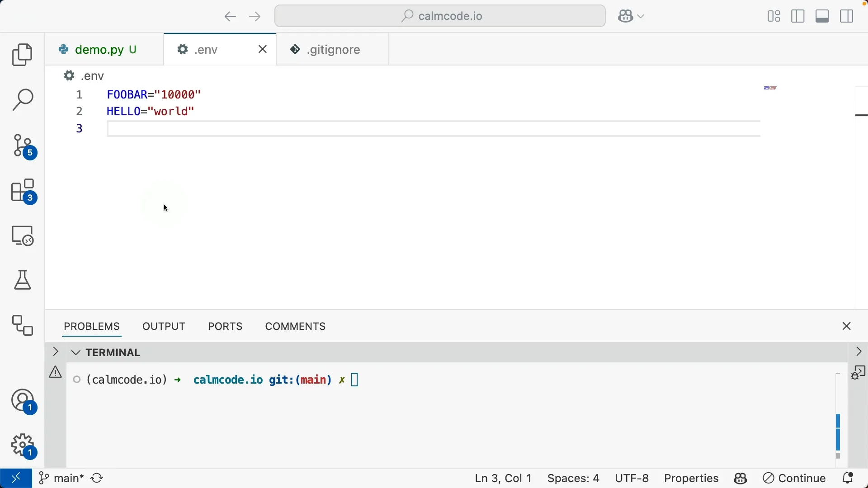Switch to the OUTPUT panel tab
Image resolution: width=868 pixels, height=488 pixels.
tap(164, 327)
